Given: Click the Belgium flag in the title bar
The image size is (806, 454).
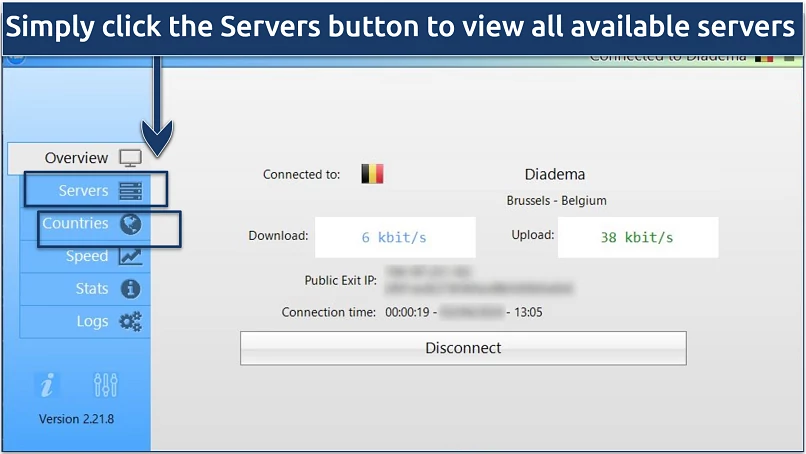Looking at the screenshot, I should point(764,58).
